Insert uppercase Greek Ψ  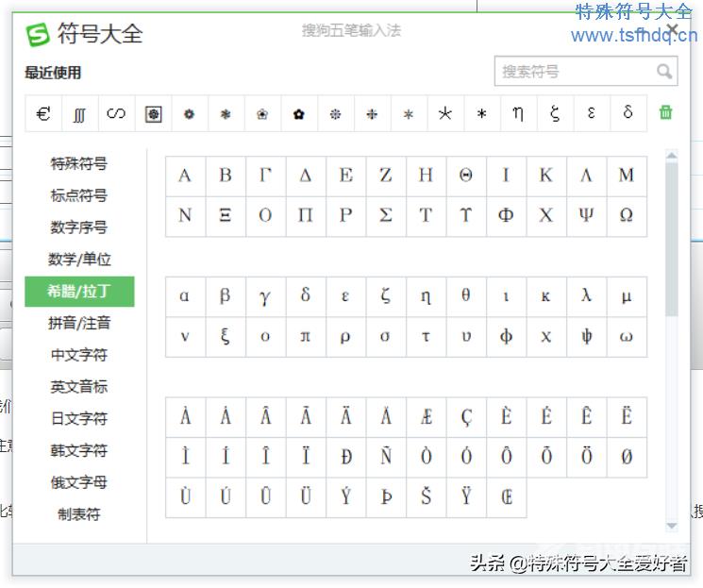pyautogui.click(x=586, y=216)
